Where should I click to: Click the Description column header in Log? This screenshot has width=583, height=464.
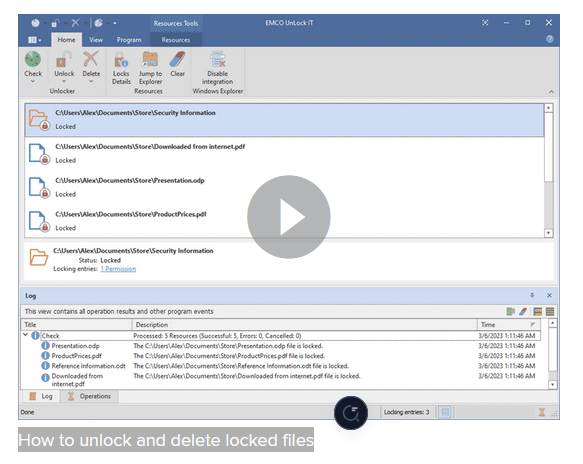click(305, 325)
